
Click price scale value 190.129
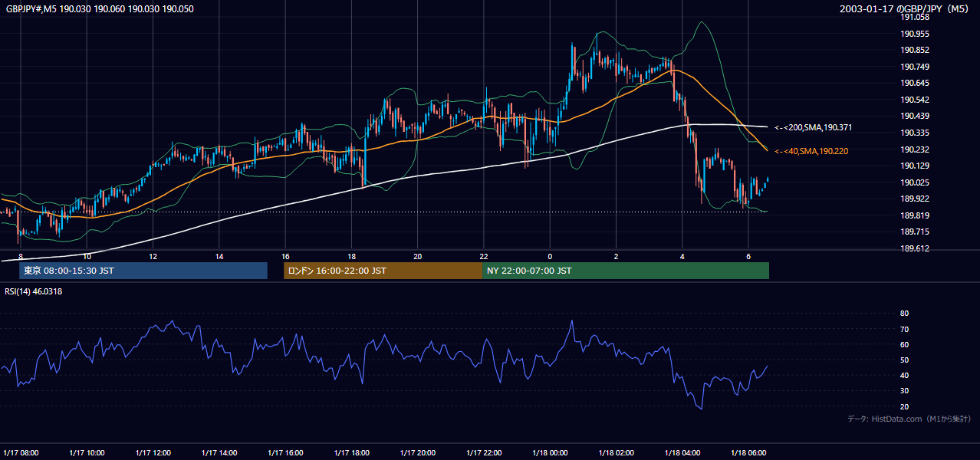[x=914, y=166]
